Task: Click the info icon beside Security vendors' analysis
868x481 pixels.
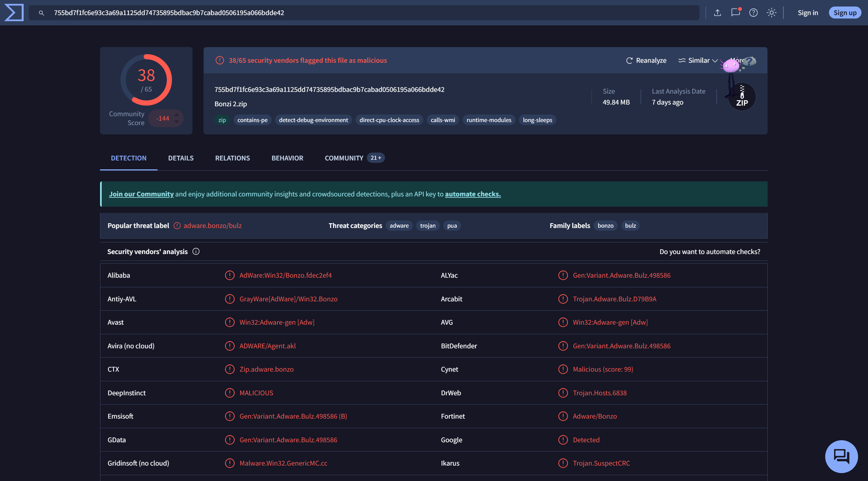Action: click(x=196, y=251)
